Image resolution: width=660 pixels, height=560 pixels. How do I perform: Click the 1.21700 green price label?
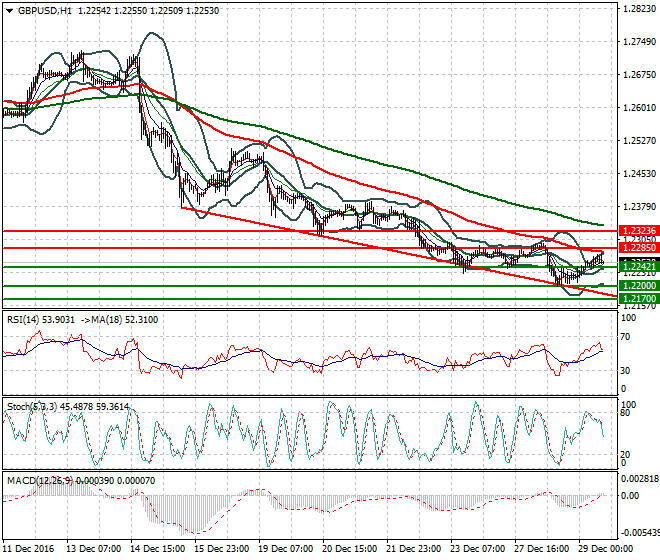(x=639, y=299)
